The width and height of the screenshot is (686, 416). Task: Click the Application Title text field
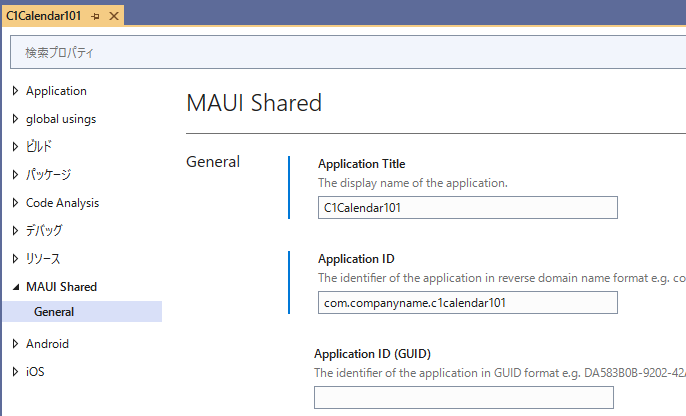467,208
